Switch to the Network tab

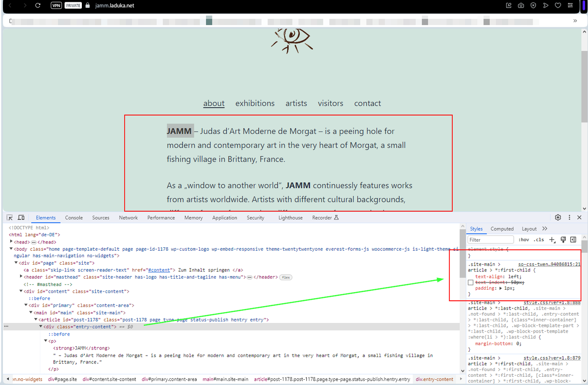[x=129, y=218]
